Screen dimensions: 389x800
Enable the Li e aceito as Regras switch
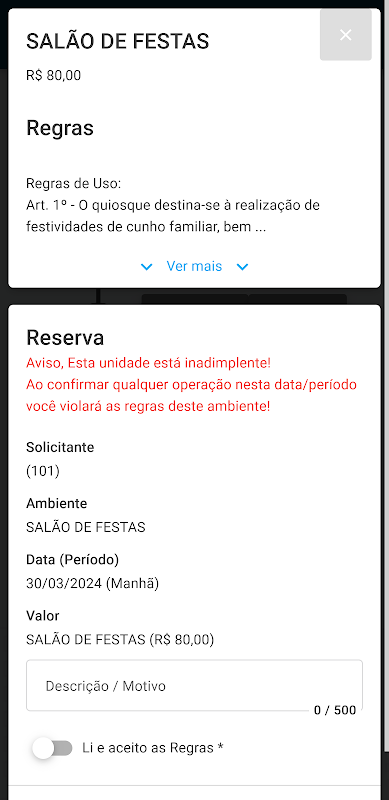[52, 748]
